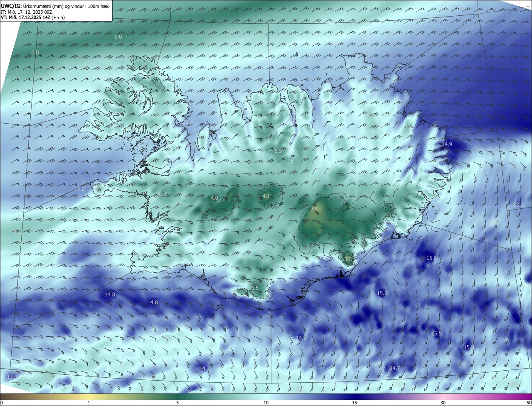Click the 4.0 value label over the glacier
The width and height of the screenshot is (532, 406).
[214, 198]
